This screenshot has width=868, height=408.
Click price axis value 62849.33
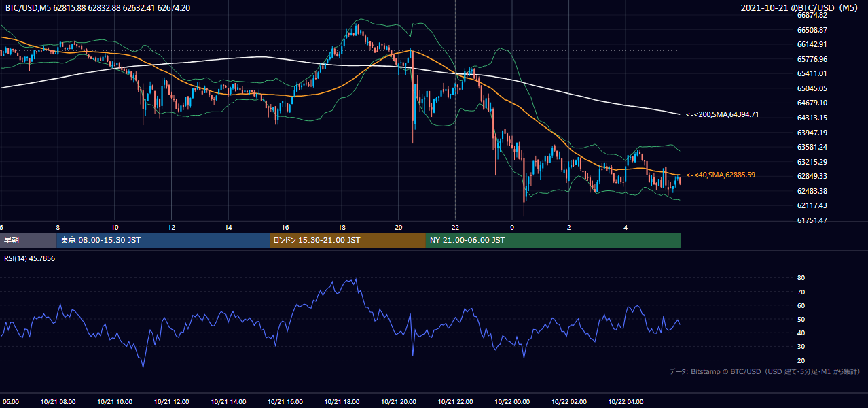pos(812,176)
